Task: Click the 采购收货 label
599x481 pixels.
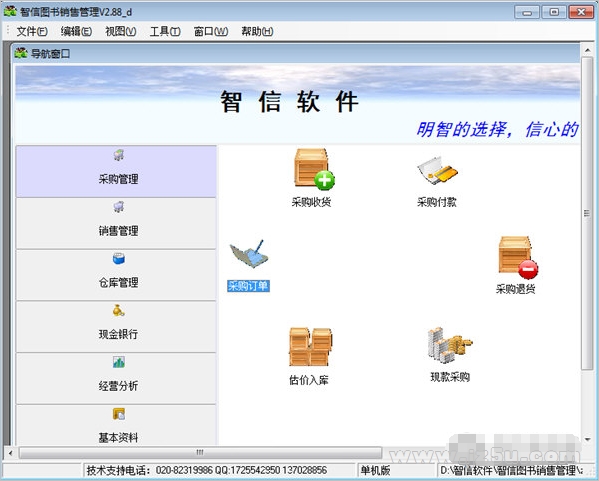Action: point(311,202)
